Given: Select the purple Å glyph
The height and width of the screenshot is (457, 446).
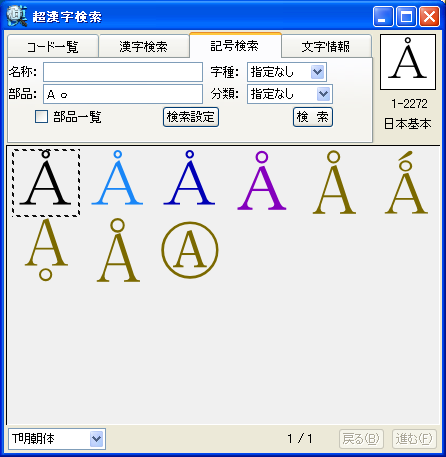Looking at the screenshot, I should tap(262, 180).
